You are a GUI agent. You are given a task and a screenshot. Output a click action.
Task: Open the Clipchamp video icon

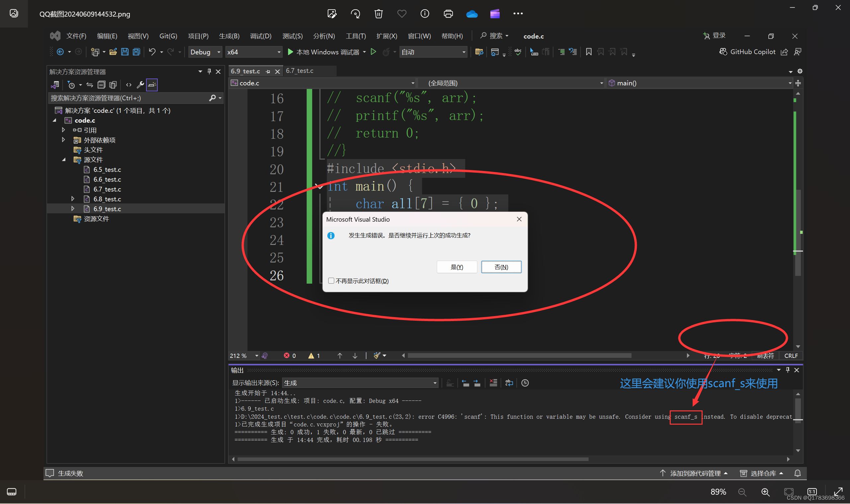click(x=495, y=14)
